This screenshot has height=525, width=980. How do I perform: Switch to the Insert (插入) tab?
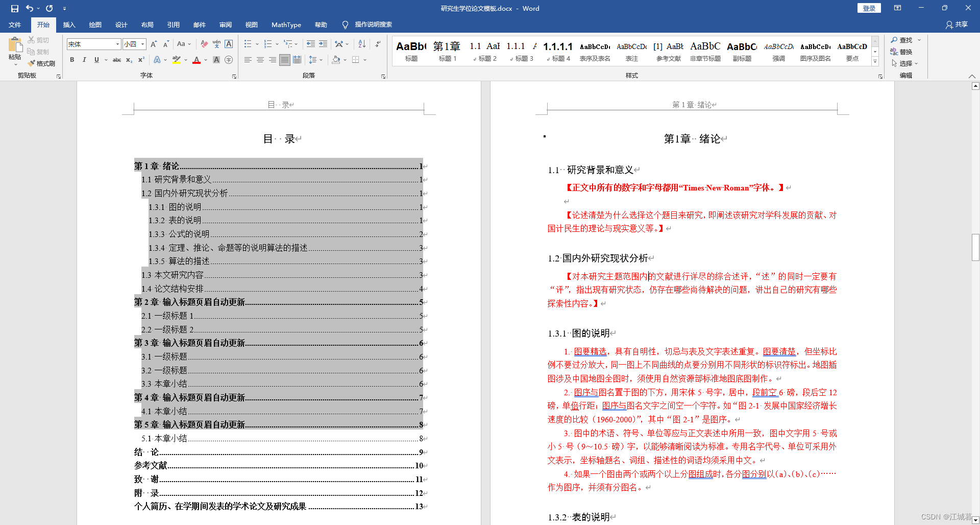[x=69, y=25]
